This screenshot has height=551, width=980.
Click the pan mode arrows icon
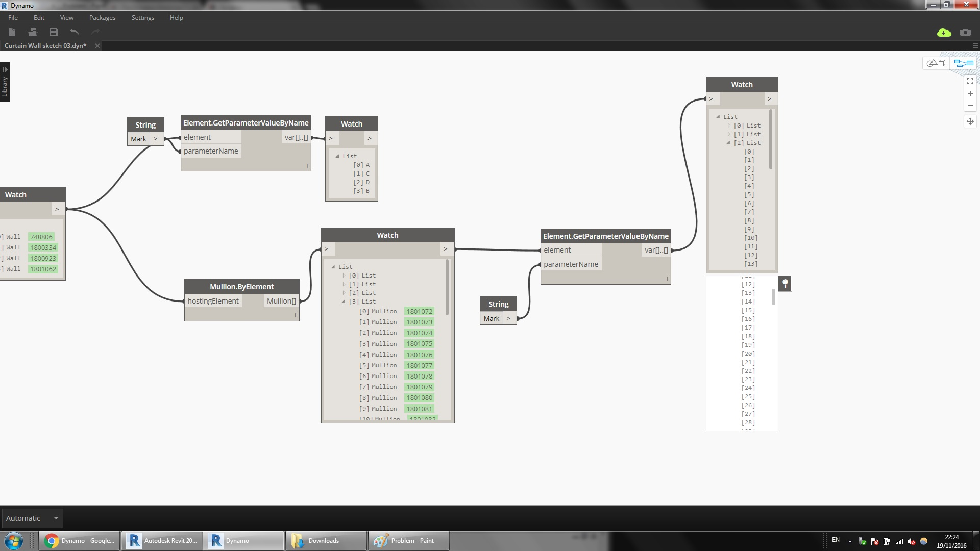pos(970,121)
